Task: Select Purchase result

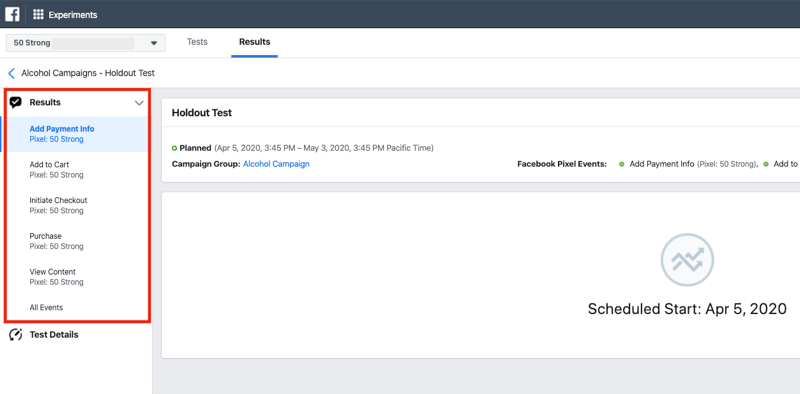Action: point(77,241)
